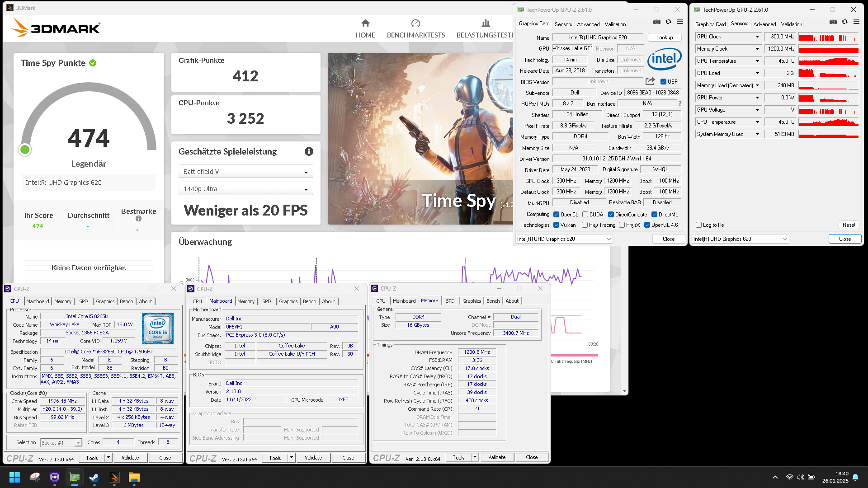
Task: Open File Explorer from the taskbar
Action: coord(134,477)
